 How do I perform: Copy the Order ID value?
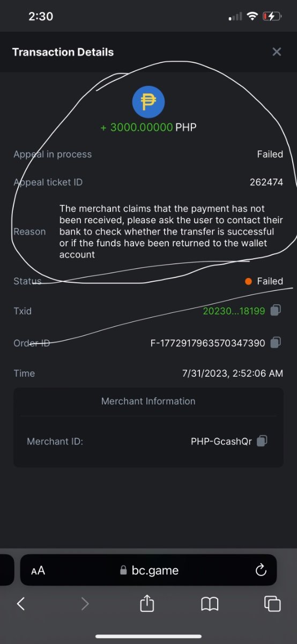tap(276, 342)
